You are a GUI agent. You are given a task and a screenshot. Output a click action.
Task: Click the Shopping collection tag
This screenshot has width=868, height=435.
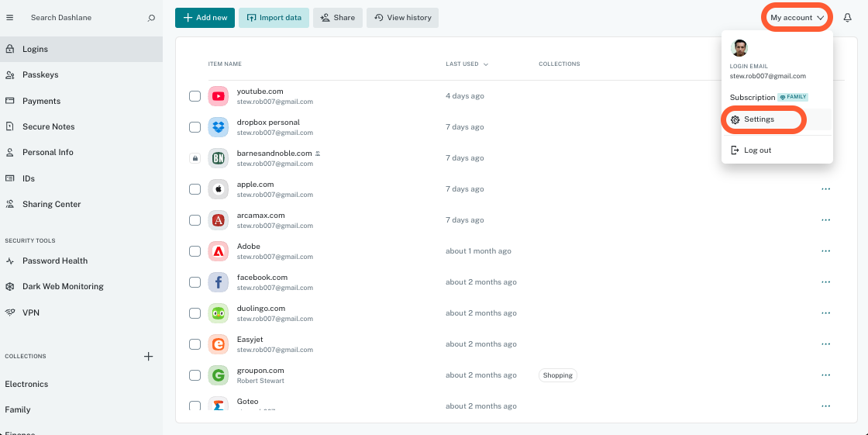[557, 375]
